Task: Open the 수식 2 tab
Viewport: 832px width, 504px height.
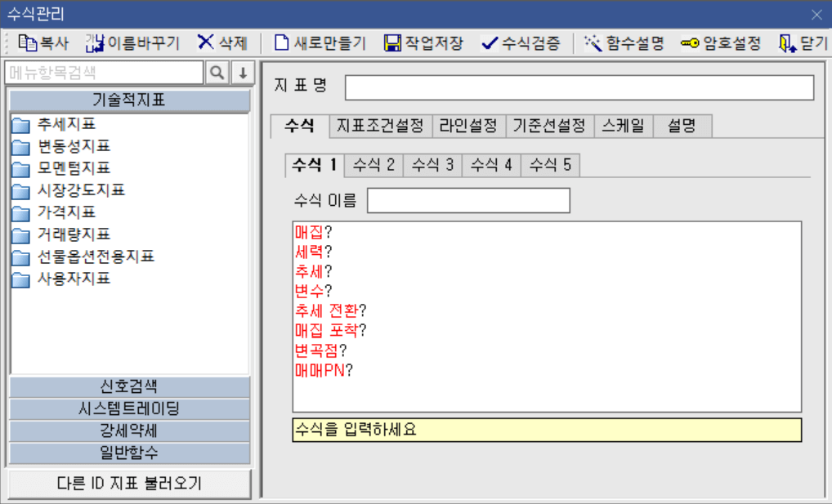Action: pos(373,164)
